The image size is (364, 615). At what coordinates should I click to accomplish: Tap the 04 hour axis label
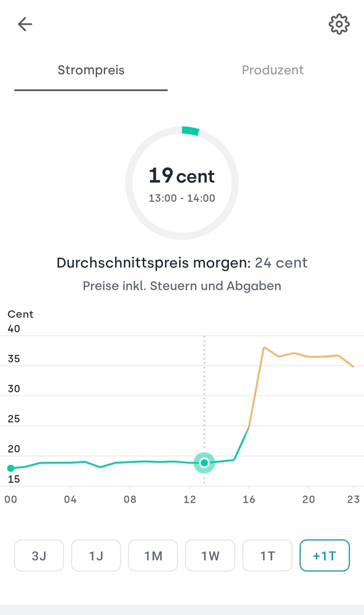click(70, 500)
